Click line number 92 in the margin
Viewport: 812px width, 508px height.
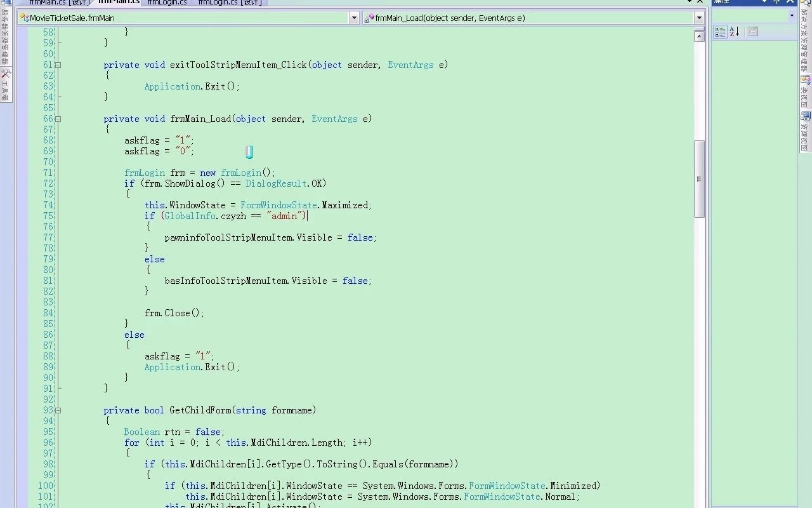(48, 399)
